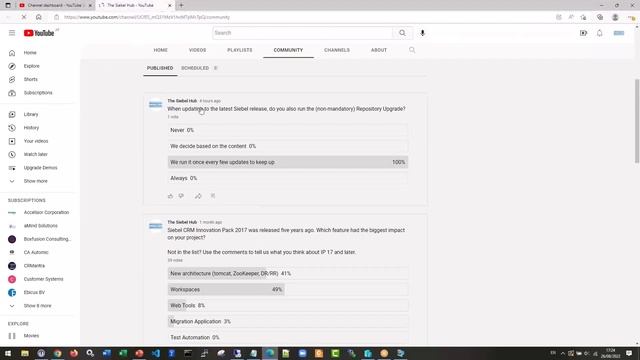Select poll option Web Tools

(288, 305)
